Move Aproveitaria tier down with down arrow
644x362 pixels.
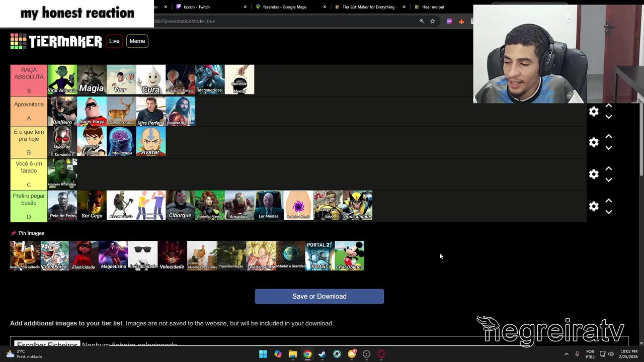click(609, 117)
